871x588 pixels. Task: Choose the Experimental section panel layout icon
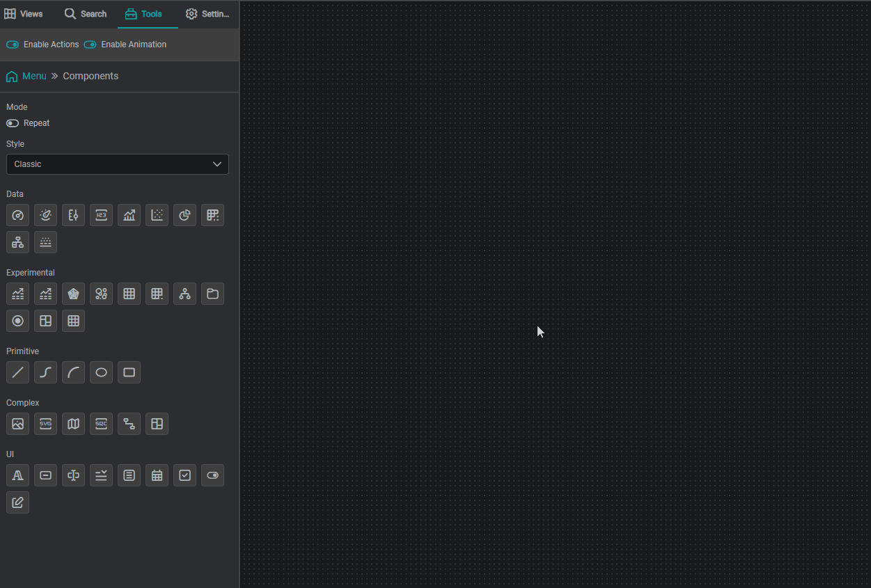(46, 321)
